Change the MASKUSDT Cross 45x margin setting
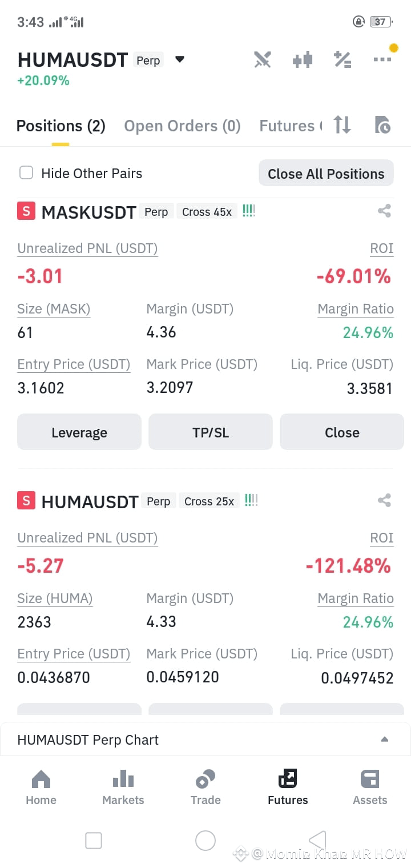 [x=207, y=212]
